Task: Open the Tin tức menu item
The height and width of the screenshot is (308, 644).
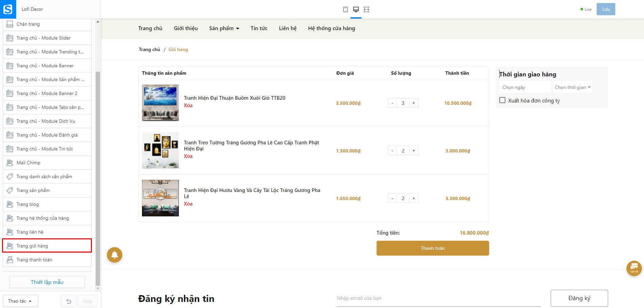Action: click(x=259, y=28)
